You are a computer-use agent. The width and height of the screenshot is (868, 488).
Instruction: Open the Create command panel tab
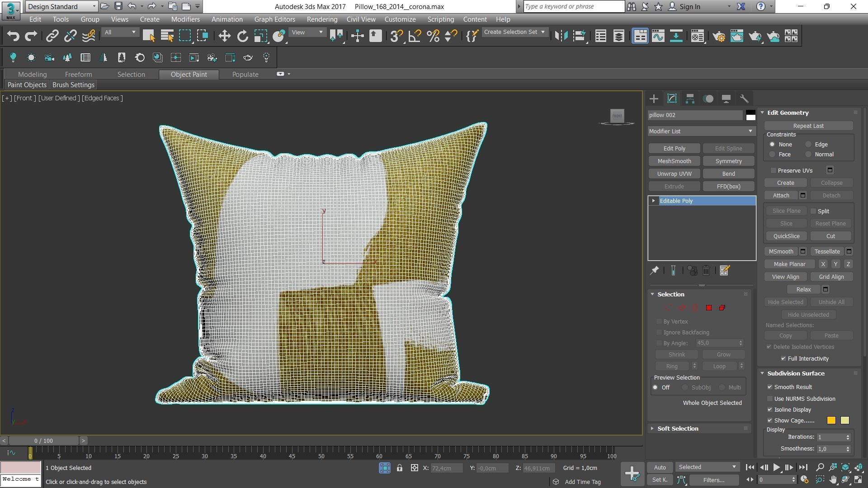[654, 99]
